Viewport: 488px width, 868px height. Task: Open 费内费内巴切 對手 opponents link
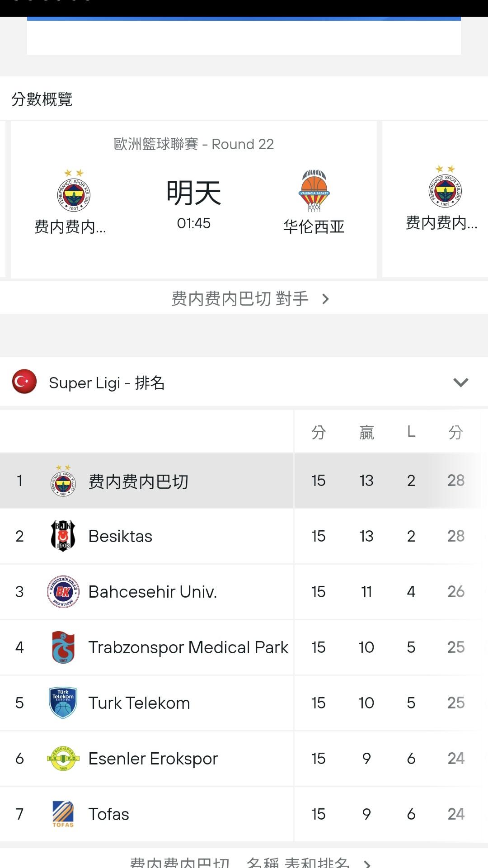coord(240,299)
